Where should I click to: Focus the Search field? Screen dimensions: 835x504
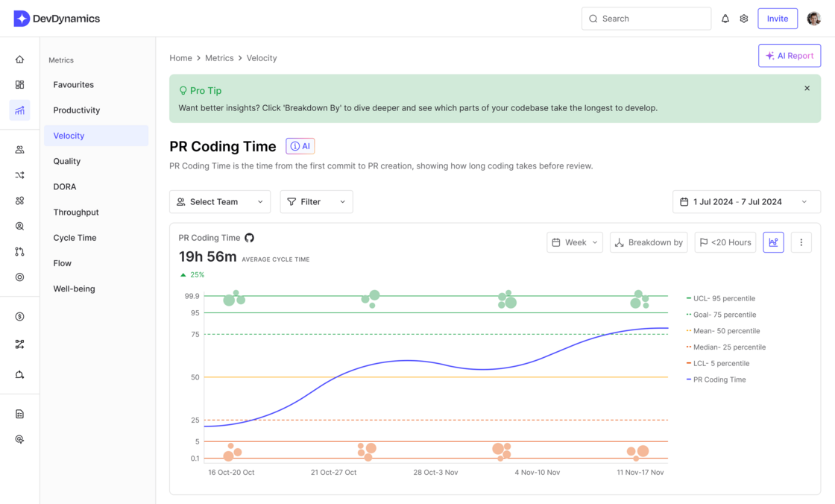pos(646,19)
